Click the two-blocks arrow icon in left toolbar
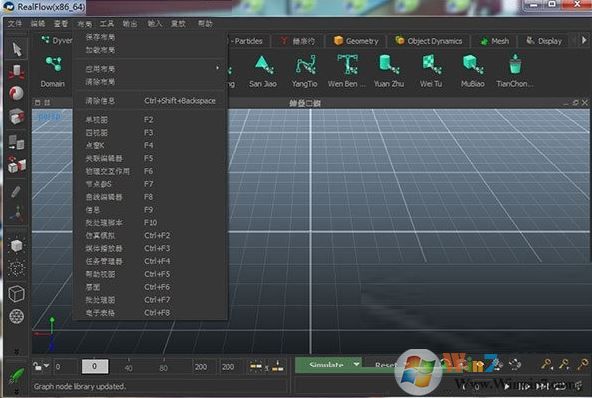The height and width of the screenshot is (398, 592). coord(16,142)
